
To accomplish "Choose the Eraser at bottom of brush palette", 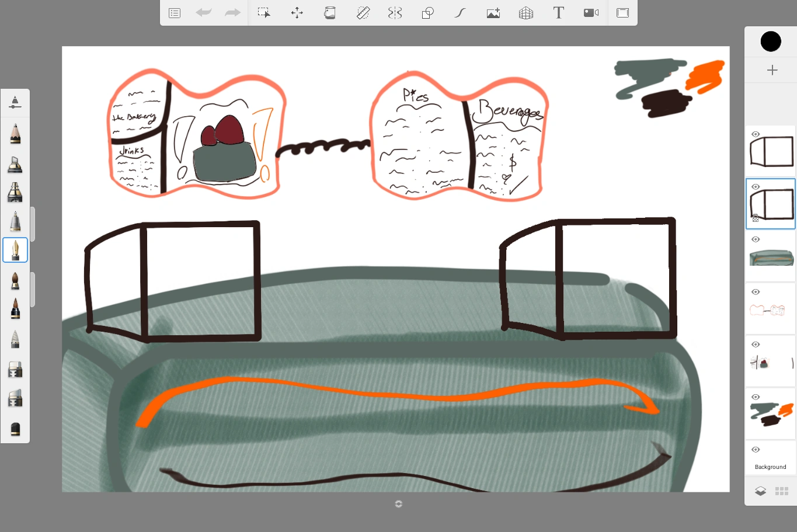I will coord(15,429).
